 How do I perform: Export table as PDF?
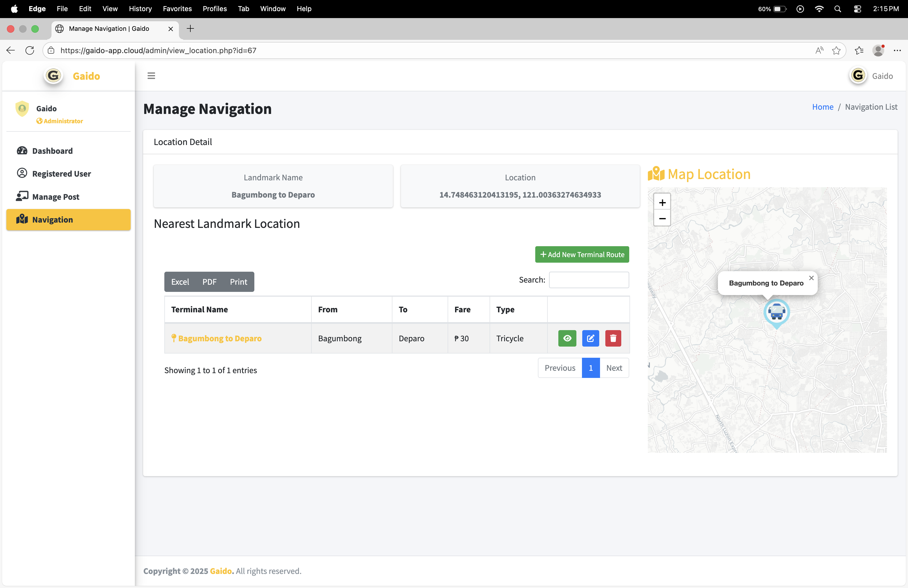(x=209, y=282)
